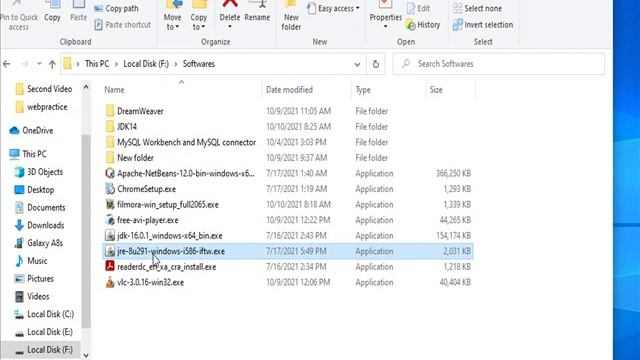
Task: Click the Copy button in Clipboard group
Action: pyautogui.click(x=52, y=12)
